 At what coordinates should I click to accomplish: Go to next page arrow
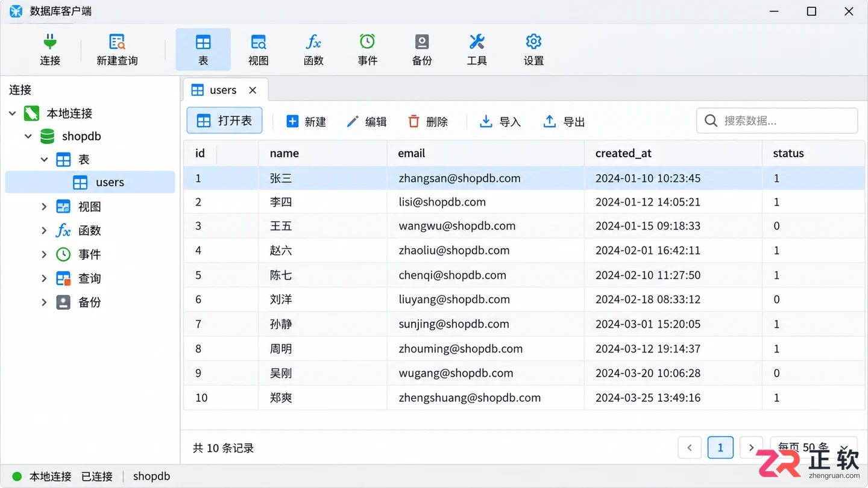tap(751, 448)
